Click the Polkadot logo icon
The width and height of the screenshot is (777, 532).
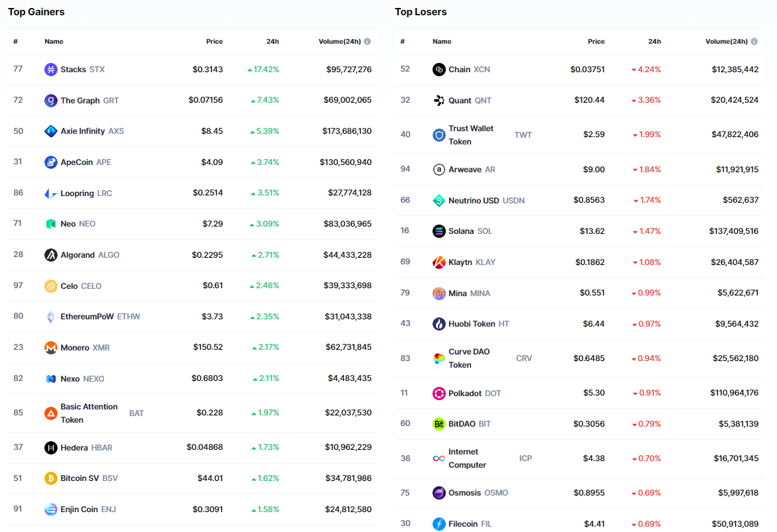click(439, 394)
